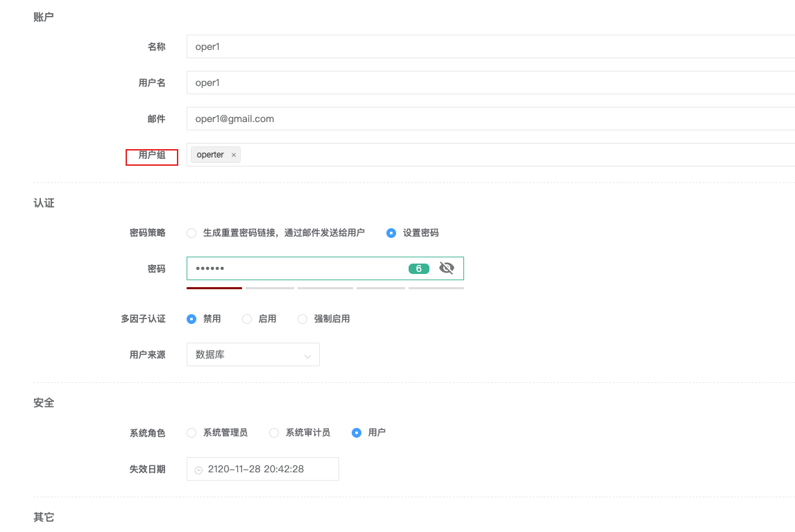This screenshot has width=795, height=532.
Task: Remove the operter user group tag
Action: pyautogui.click(x=234, y=155)
